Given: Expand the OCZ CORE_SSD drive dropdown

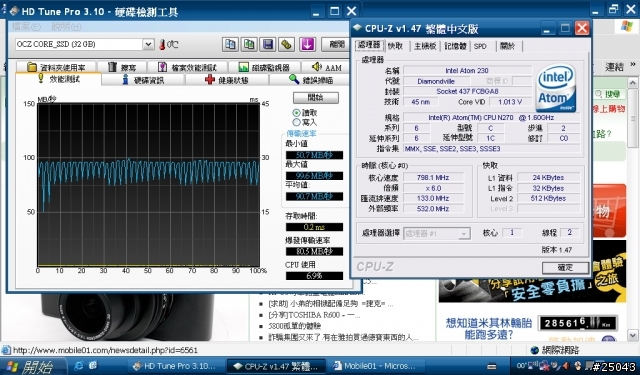Looking at the screenshot, I should click(148, 44).
